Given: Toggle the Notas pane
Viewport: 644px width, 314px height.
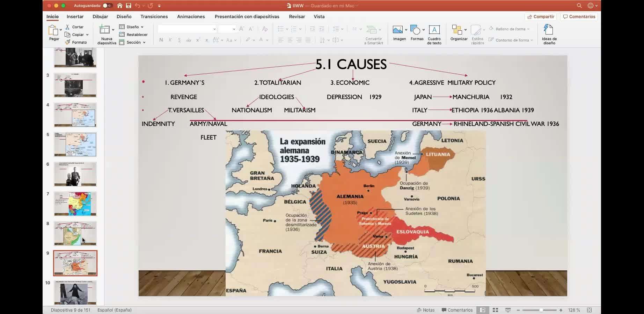Looking at the screenshot, I should pyautogui.click(x=426, y=310).
